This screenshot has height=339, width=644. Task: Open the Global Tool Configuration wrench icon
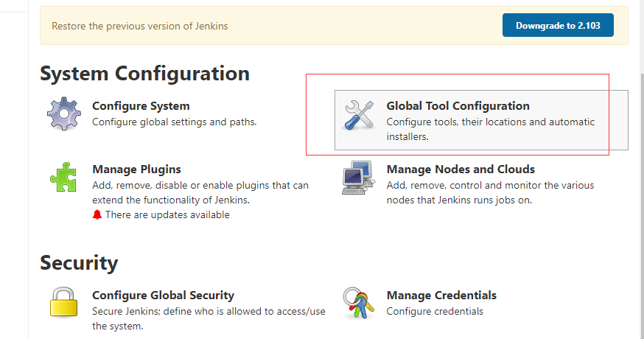[x=359, y=116]
